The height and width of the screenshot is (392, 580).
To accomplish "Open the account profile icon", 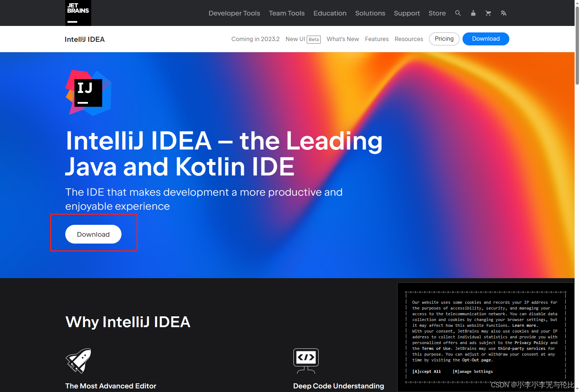I will coord(473,13).
